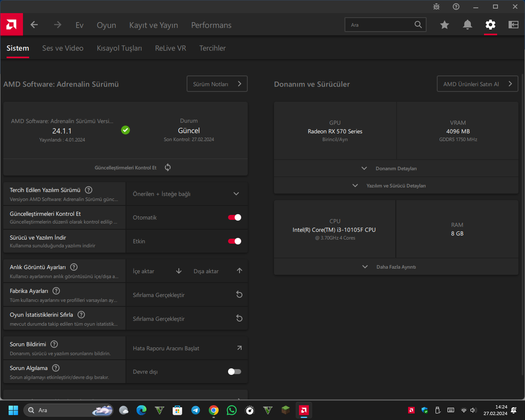Open Kayıt ve Yayın menu

153,25
